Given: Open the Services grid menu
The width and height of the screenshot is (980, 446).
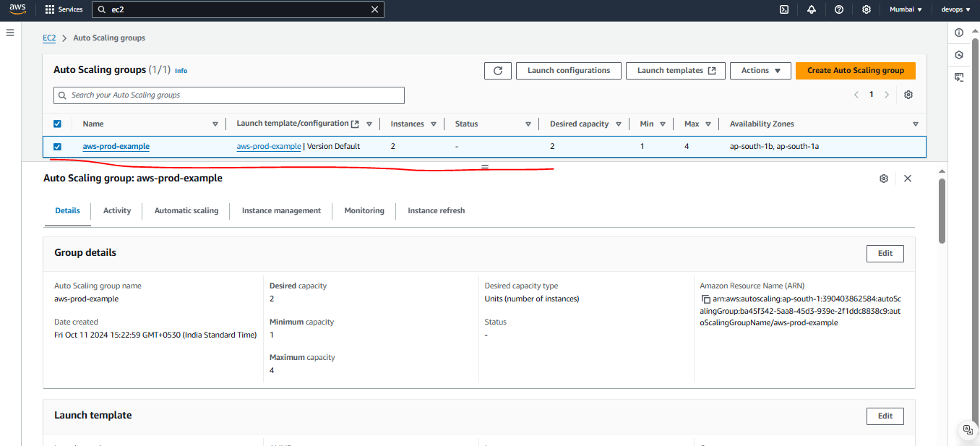Looking at the screenshot, I should (x=64, y=9).
